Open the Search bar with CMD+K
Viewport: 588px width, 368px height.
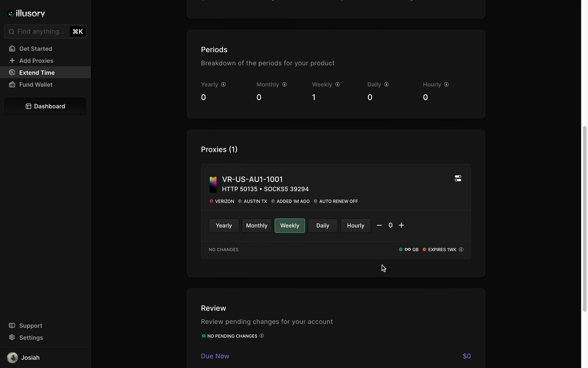click(x=45, y=31)
